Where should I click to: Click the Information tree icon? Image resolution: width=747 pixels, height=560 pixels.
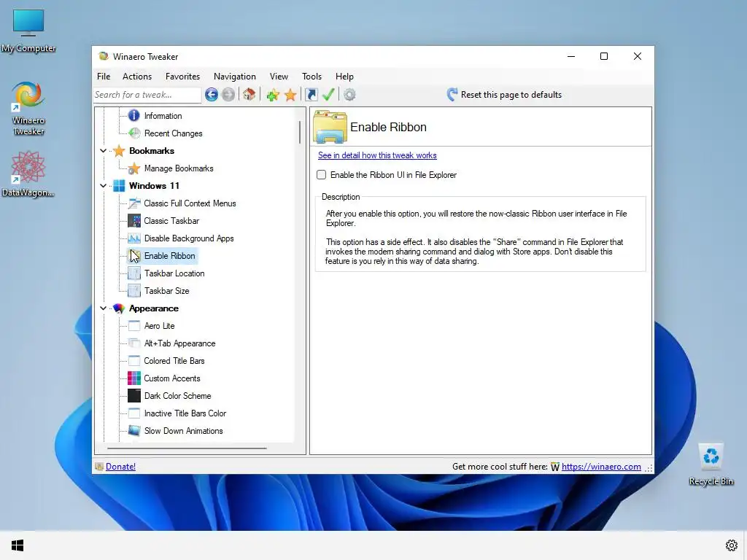pos(134,116)
